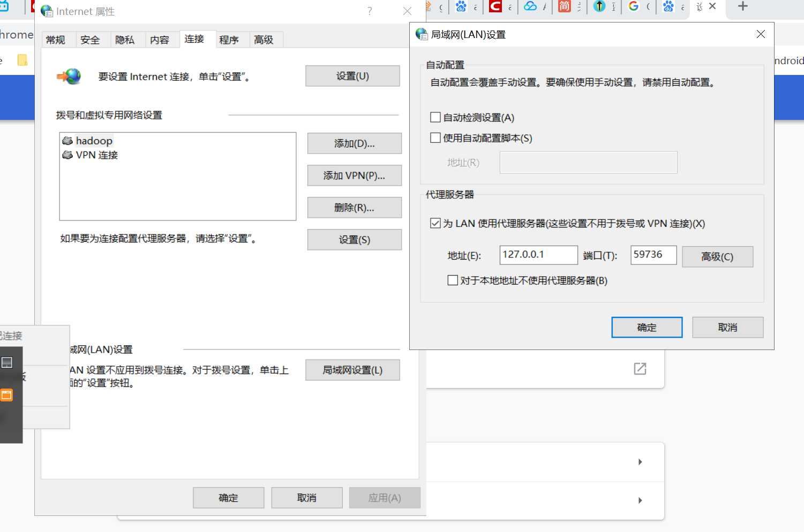Viewport: 804px width, 532px height.
Task: Open the blue cloud icon browser tab
Action: 530,6
